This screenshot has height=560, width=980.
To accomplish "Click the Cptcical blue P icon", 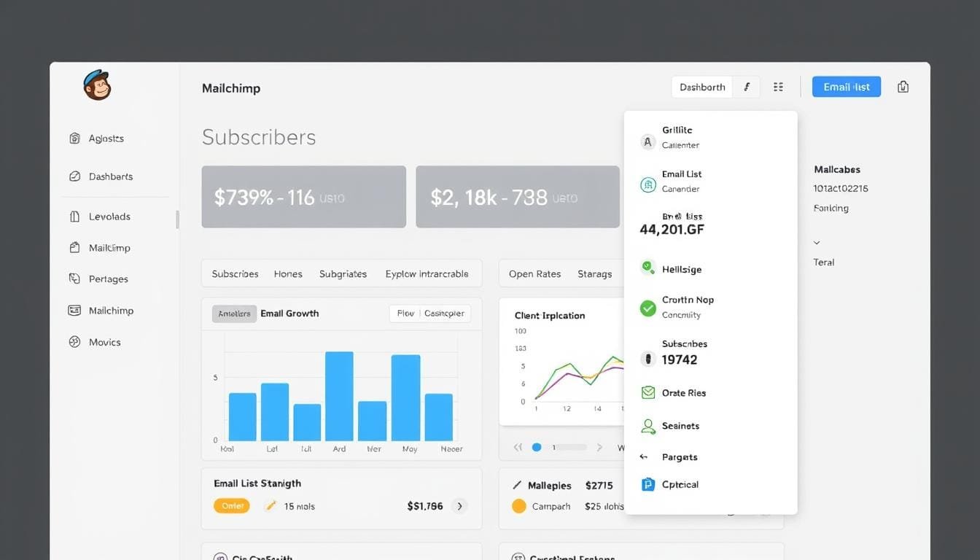I will 647,484.
